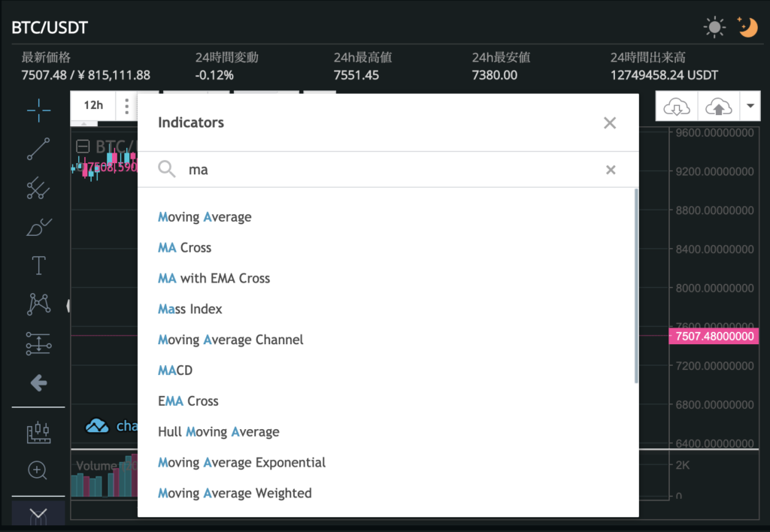
Task: Switch to dark theme moon icon
Action: coord(747,27)
